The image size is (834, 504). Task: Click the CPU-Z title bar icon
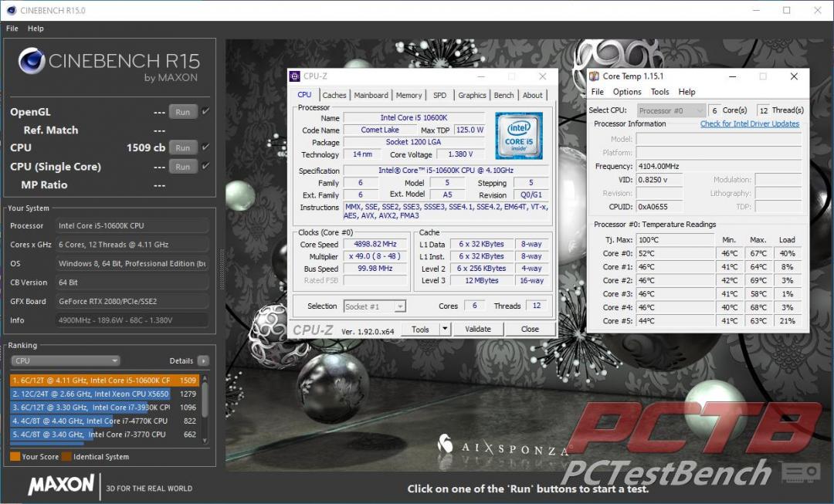[295, 76]
